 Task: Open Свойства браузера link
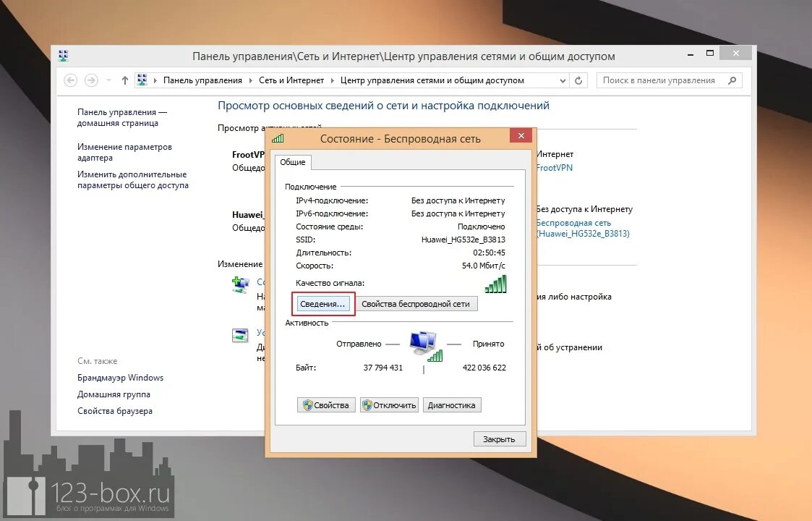(x=114, y=411)
